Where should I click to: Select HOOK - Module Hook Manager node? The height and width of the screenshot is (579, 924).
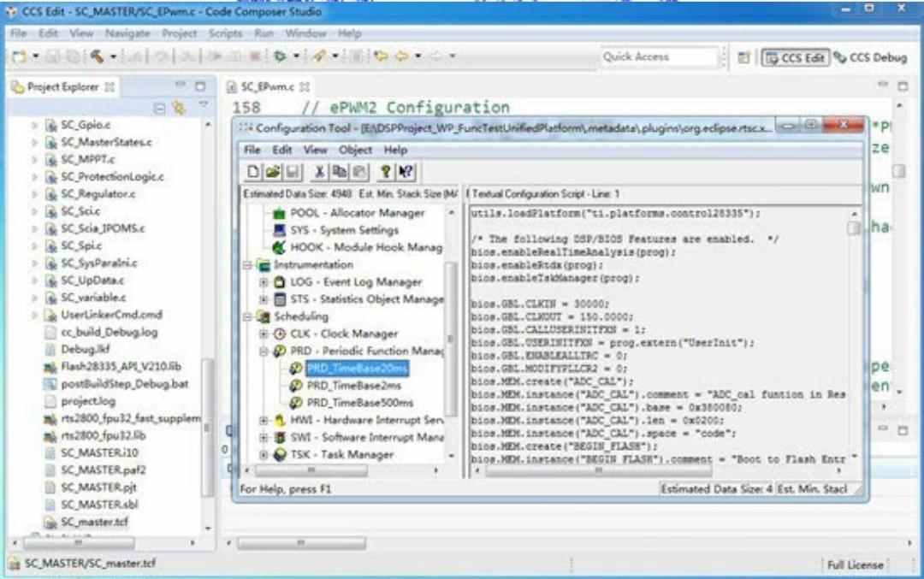tap(365, 247)
